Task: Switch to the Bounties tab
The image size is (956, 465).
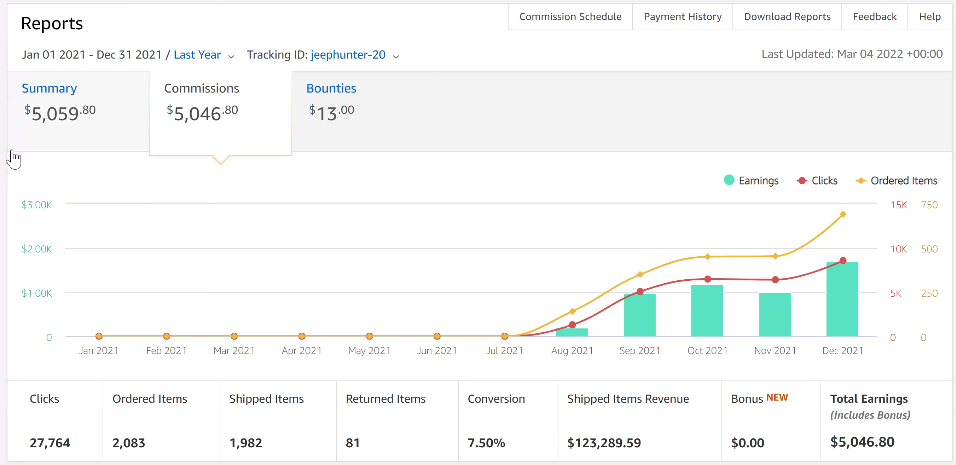Action: point(331,88)
